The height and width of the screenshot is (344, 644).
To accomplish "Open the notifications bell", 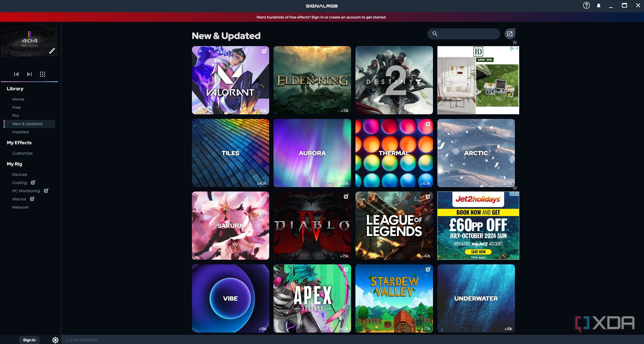I will (x=598, y=5).
